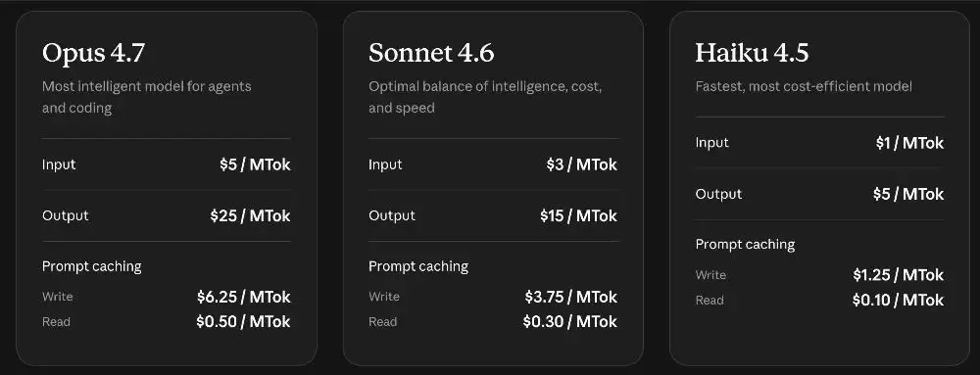Click Opus 4.7 input price $5 / MTok
Viewport: 980px width, 375px height.
pyautogui.click(x=255, y=164)
